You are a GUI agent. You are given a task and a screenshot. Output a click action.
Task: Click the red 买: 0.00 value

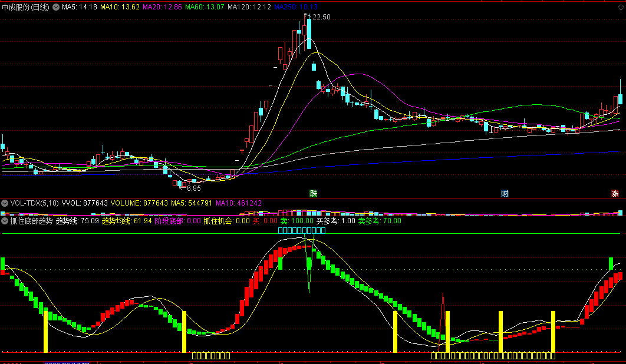coord(265,221)
